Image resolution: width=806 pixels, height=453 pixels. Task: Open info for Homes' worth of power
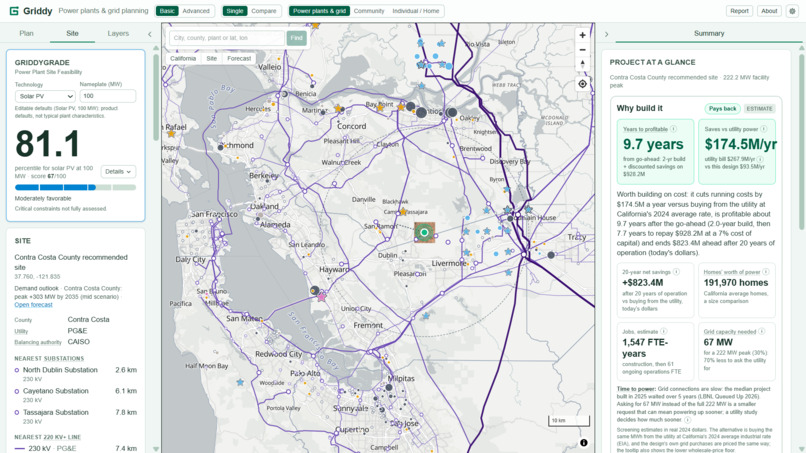766,272
